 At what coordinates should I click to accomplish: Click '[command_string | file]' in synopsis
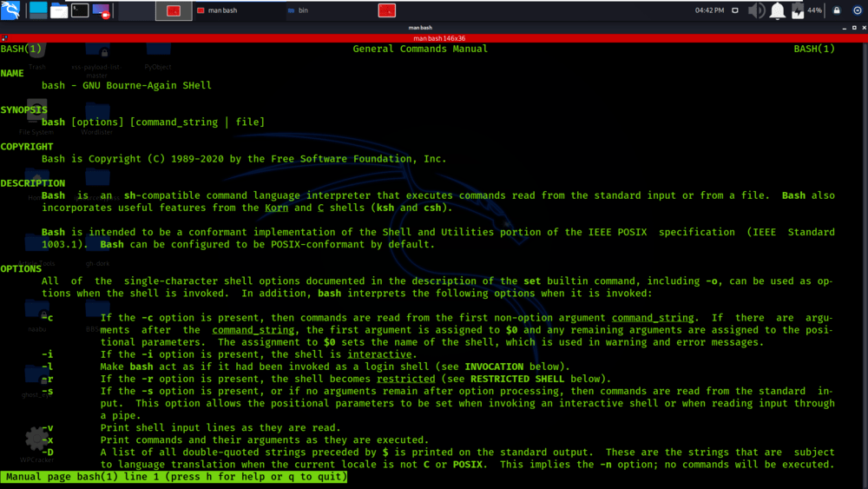click(197, 122)
